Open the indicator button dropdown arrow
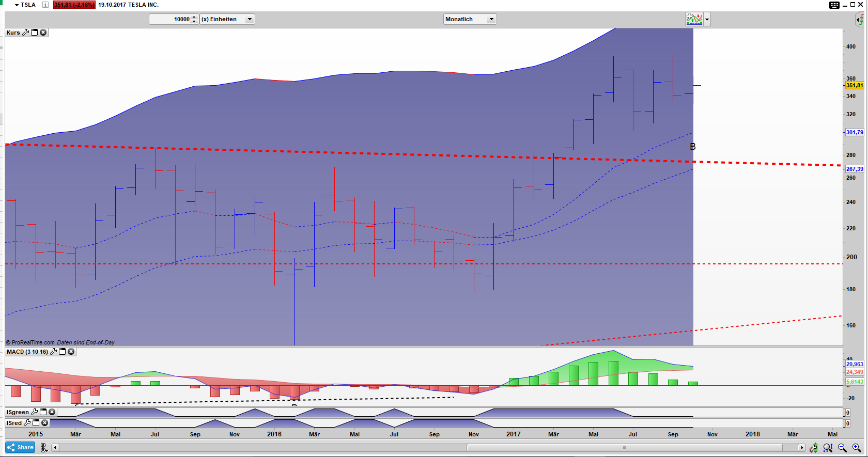The height and width of the screenshot is (457, 868). tap(707, 20)
